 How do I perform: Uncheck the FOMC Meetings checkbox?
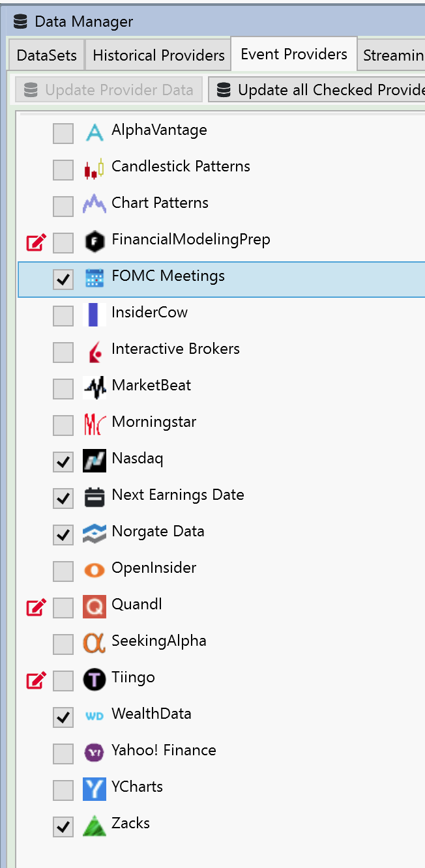[x=63, y=280]
